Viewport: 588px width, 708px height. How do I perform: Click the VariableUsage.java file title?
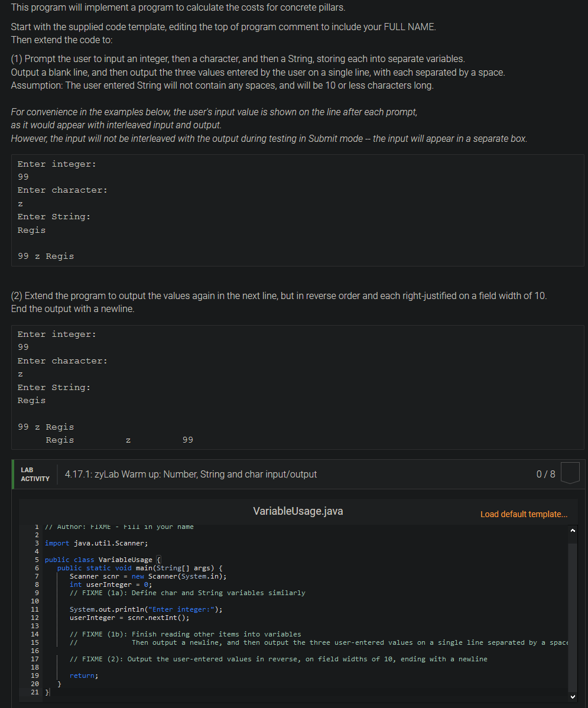[298, 511]
